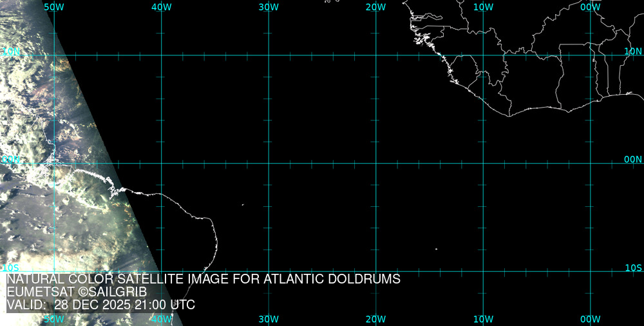This screenshot has height=326, width=644.
Task: Click grid intersection of 30W and equator
Action: pos(269,163)
